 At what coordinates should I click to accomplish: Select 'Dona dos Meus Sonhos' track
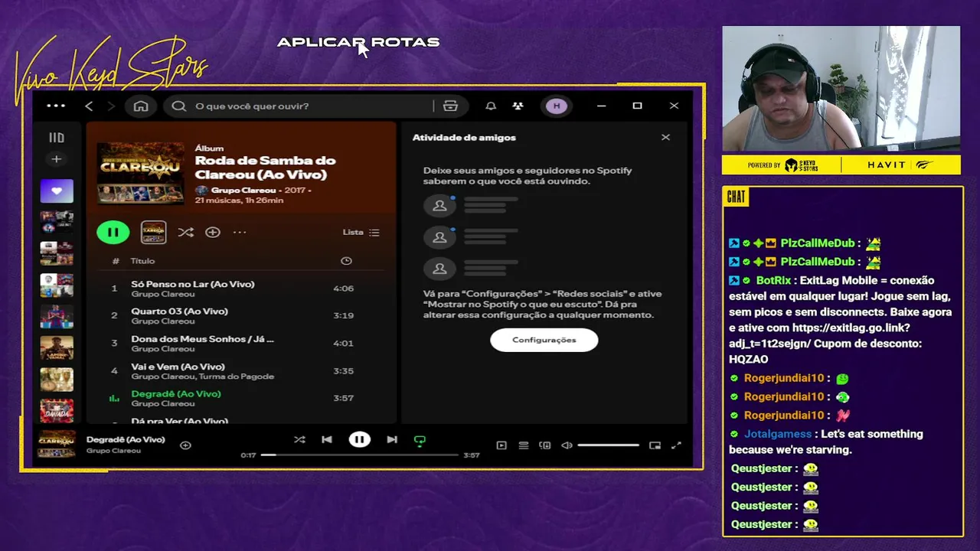pyautogui.click(x=241, y=343)
